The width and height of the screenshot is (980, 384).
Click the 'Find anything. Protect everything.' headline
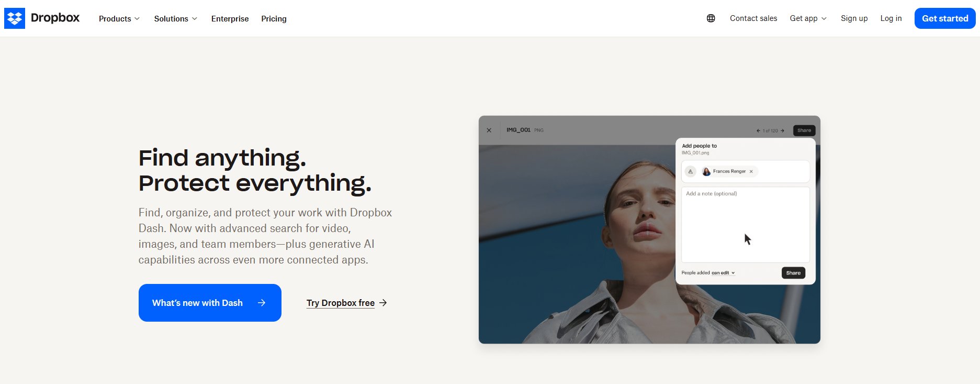pos(255,170)
